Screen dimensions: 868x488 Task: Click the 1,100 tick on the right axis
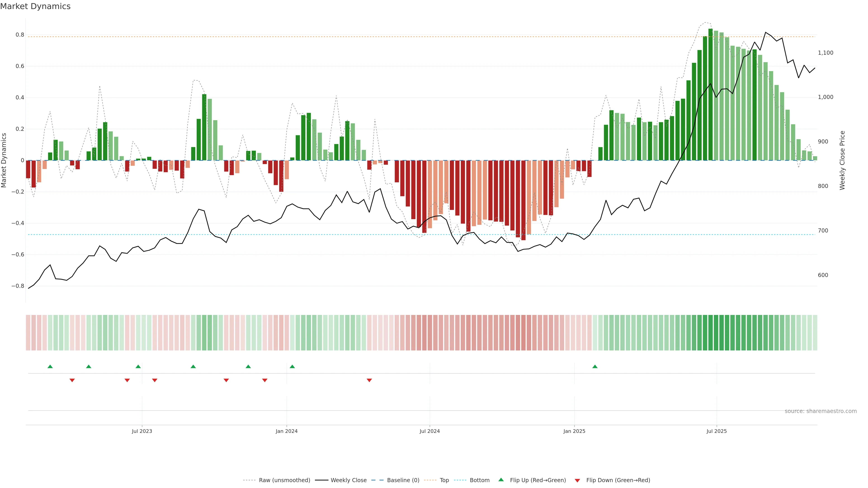pyautogui.click(x=825, y=53)
